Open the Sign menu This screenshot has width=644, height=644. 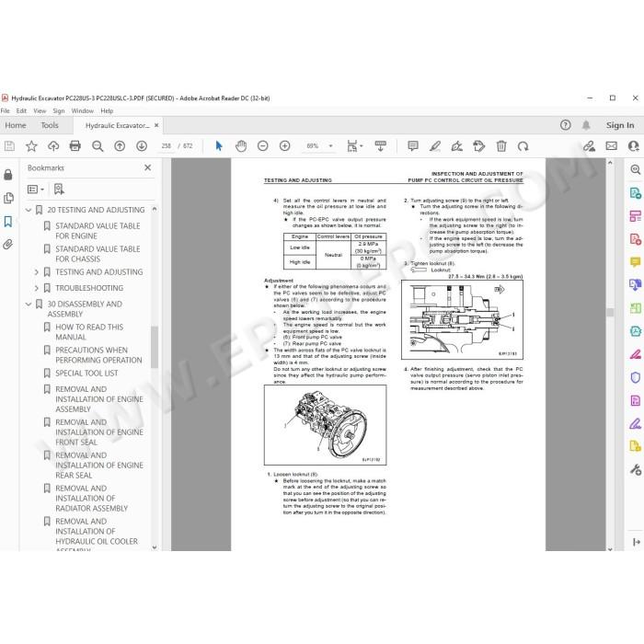point(59,111)
